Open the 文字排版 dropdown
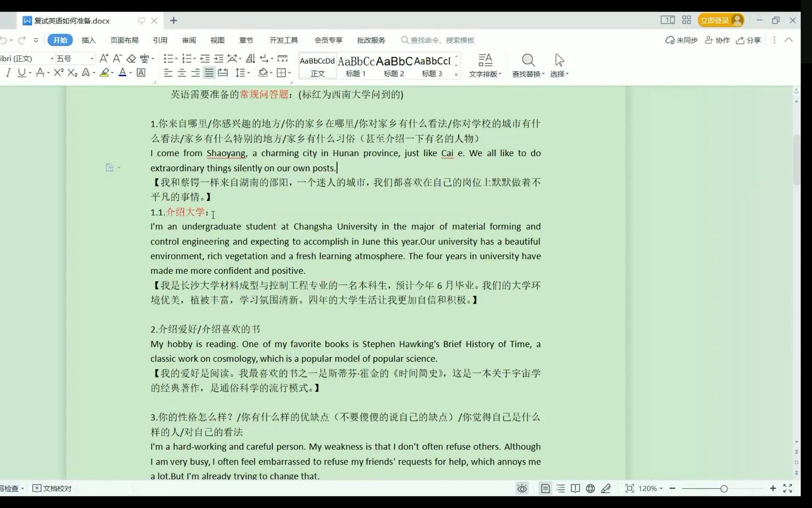 click(485, 65)
